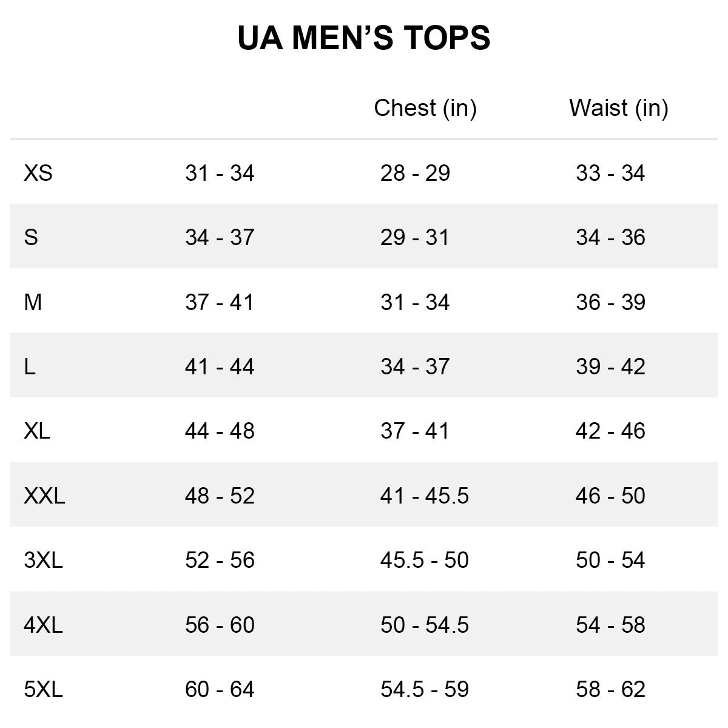The width and height of the screenshot is (728, 728).
Task: Click the 60 - 64 cell
Action: [220, 689]
